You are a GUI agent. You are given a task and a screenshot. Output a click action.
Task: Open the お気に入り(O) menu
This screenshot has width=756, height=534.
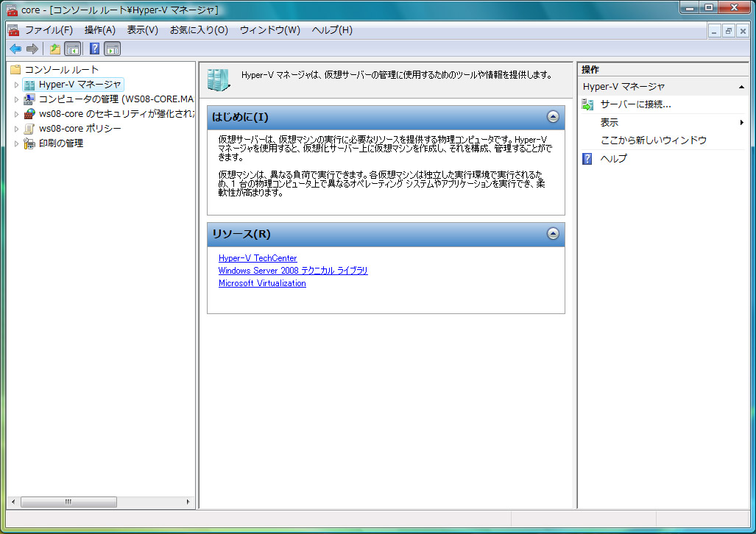point(199,30)
